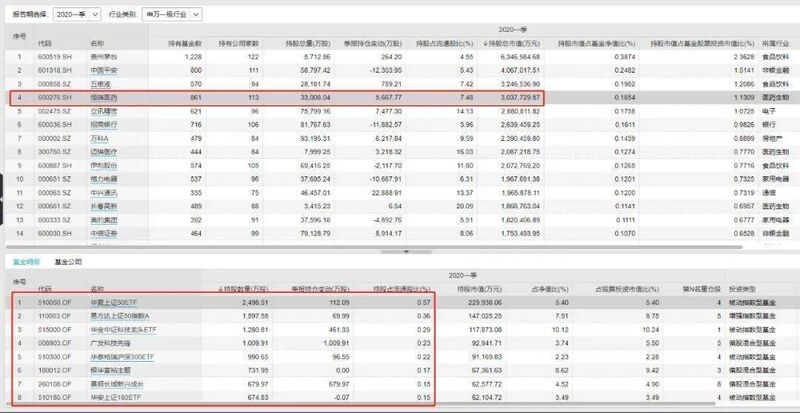
Task: Sort the top table by 持股总量(万股) column
Action: 308,43
